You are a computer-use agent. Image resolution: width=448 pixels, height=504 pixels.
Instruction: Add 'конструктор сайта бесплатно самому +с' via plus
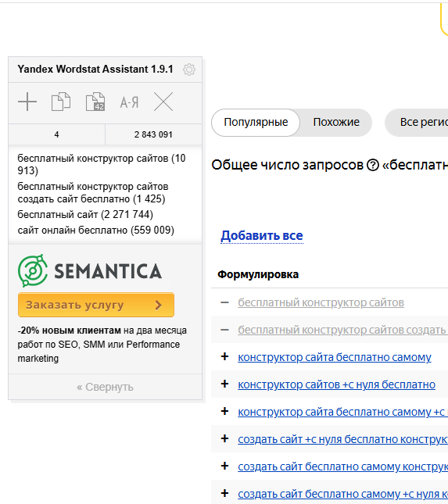click(x=225, y=411)
